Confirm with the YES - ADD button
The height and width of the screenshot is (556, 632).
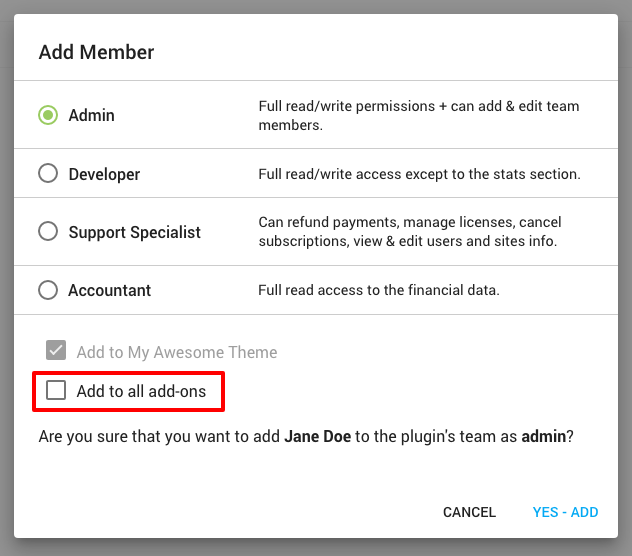click(565, 512)
